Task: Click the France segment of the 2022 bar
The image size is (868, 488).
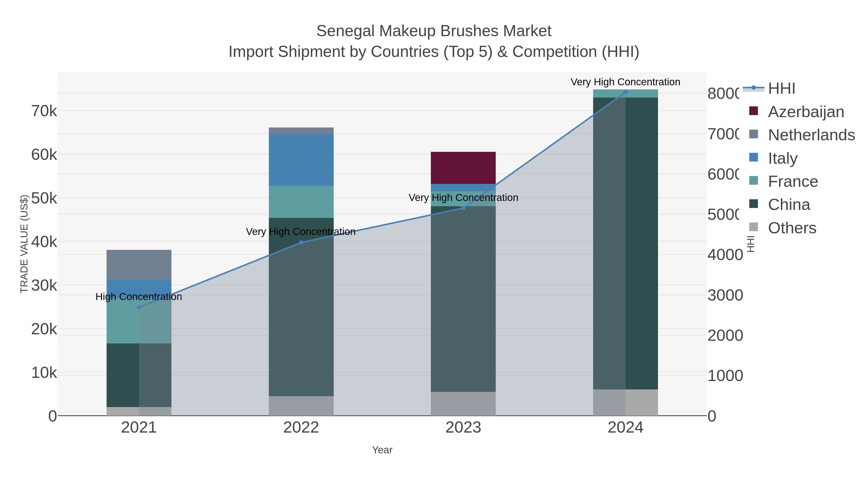Action: click(x=301, y=202)
